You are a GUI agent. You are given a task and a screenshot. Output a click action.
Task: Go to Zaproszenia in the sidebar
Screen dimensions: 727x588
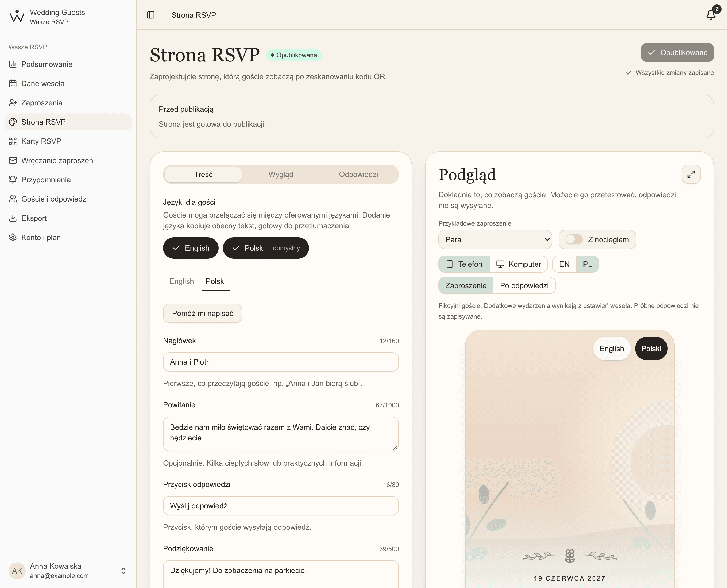click(x=68, y=103)
